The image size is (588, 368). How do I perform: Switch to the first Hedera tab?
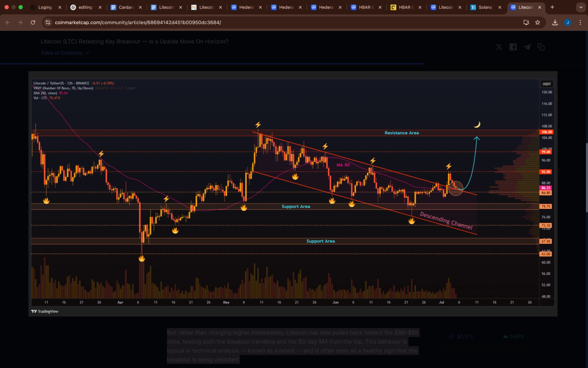click(x=246, y=7)
